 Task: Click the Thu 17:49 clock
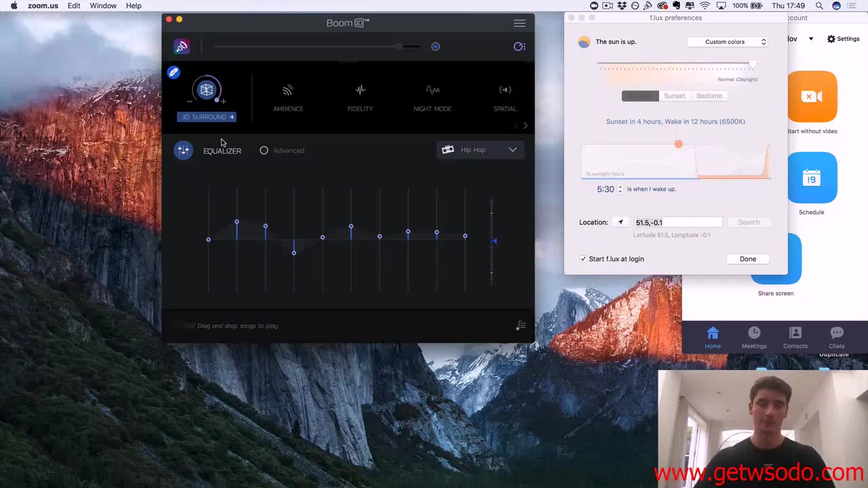tap(788, 5)
